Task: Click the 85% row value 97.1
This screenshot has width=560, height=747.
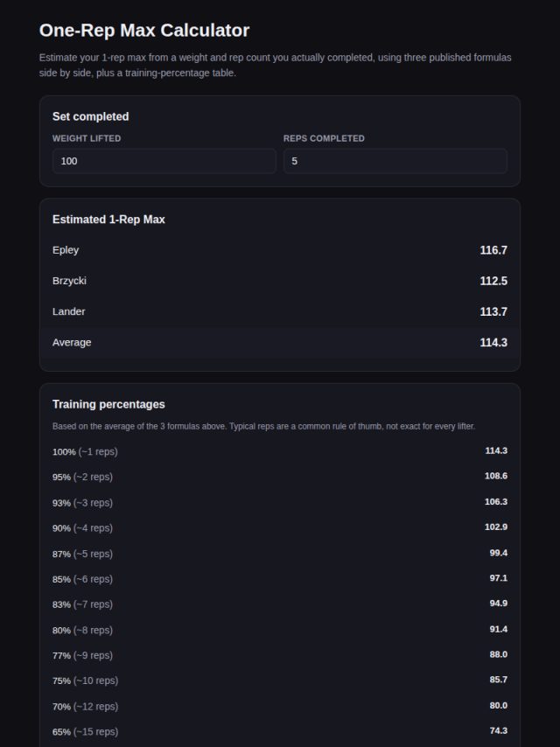Action: click(498, 578)
